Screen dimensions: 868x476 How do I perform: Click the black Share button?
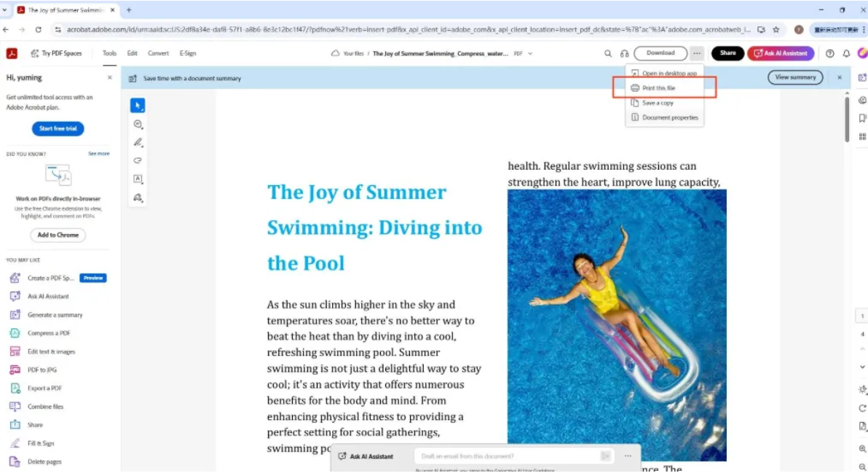[x=727, y=53]
